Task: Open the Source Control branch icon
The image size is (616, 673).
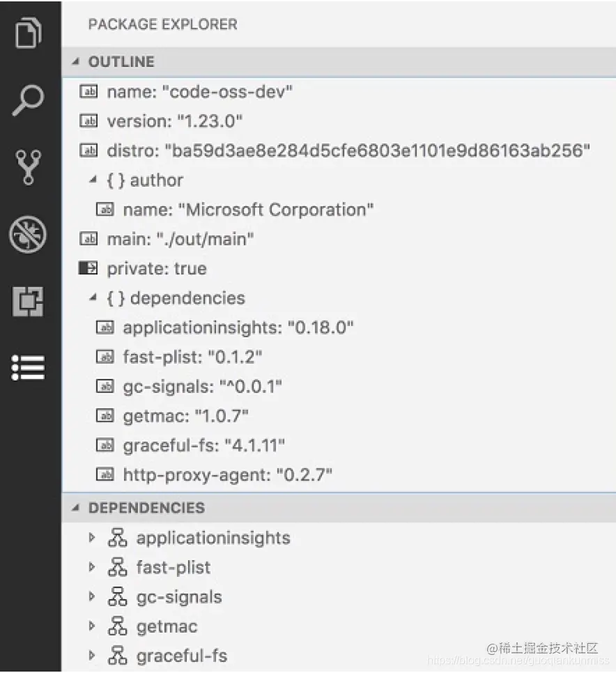Action: coord(29,167)
